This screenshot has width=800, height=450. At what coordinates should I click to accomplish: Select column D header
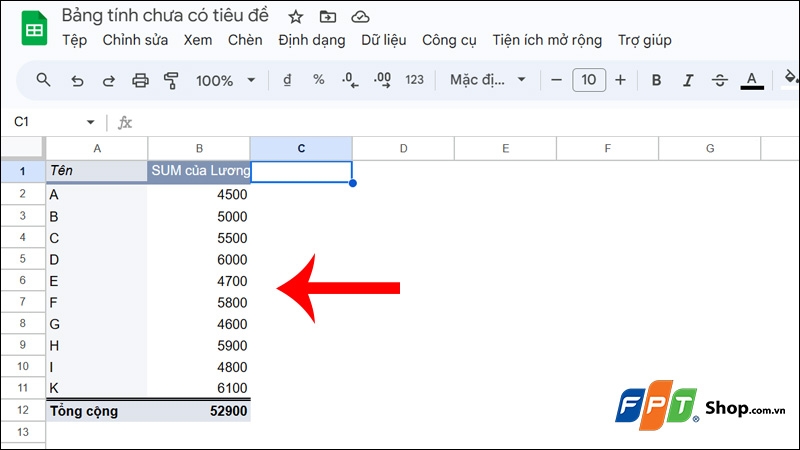(403, 148)
